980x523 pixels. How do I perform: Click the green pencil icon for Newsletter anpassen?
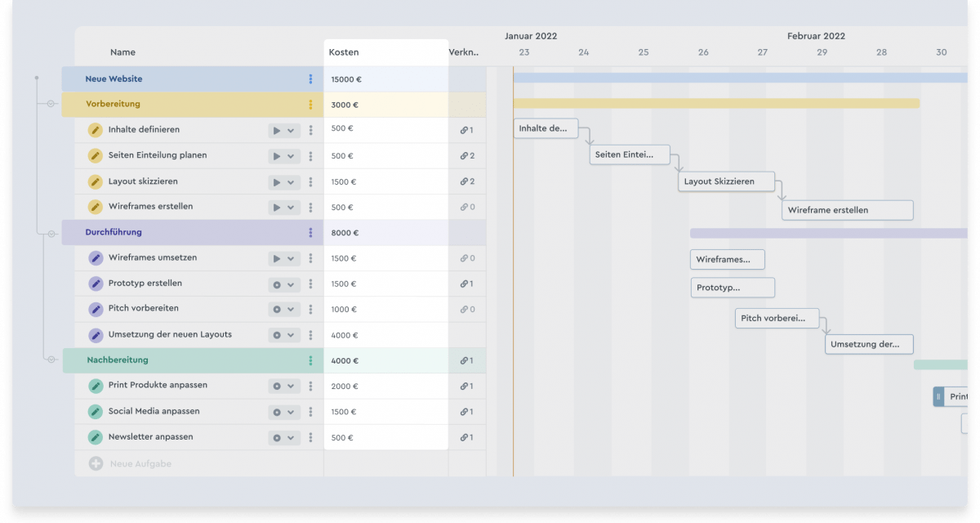(96, 437)
